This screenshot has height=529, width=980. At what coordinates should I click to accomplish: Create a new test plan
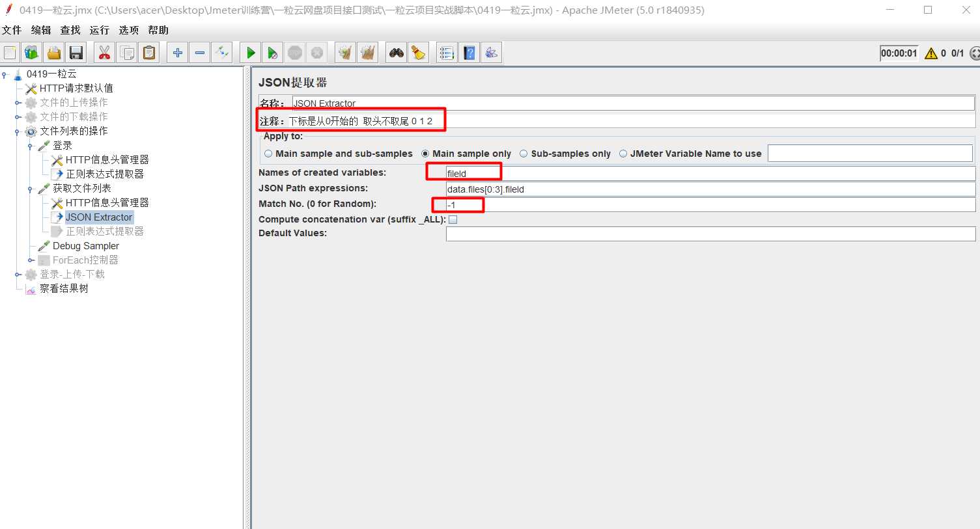pyautogui.click(x=10, y=53)
